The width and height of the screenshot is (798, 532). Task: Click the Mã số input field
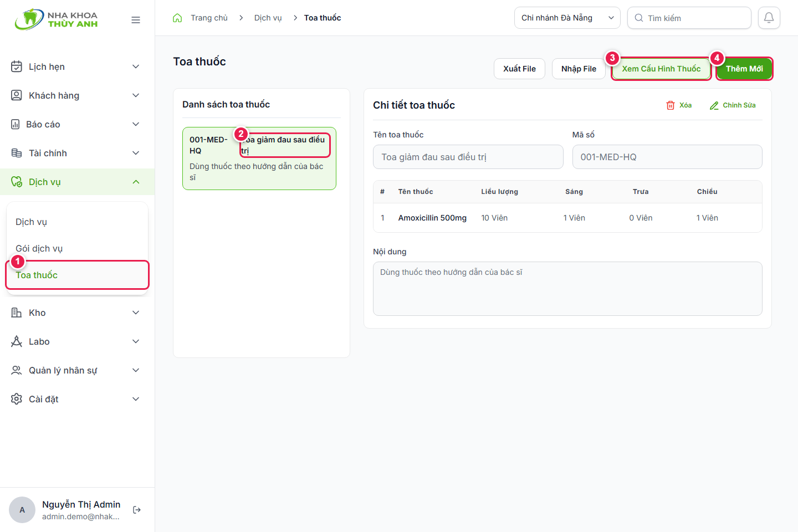coord(667,157)
